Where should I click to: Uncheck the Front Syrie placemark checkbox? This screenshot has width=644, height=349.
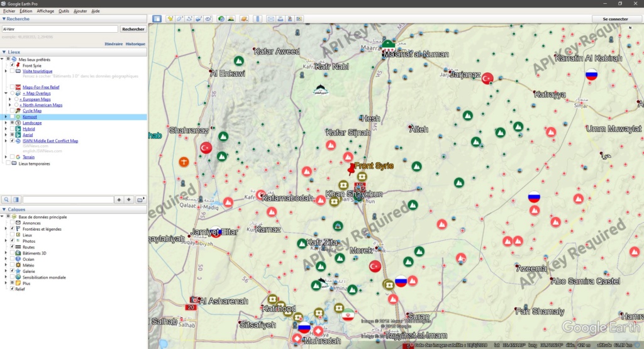(x=13, y=65)
